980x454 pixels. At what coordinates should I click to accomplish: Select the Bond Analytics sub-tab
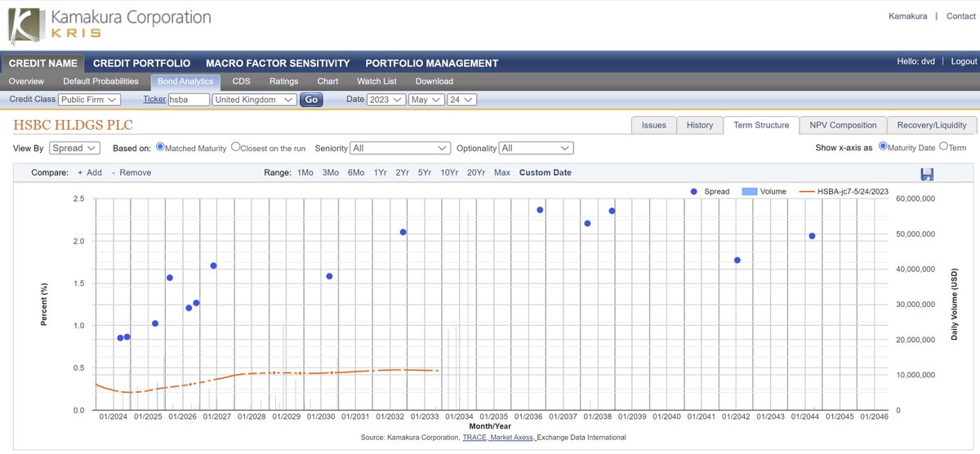(185, 82)
